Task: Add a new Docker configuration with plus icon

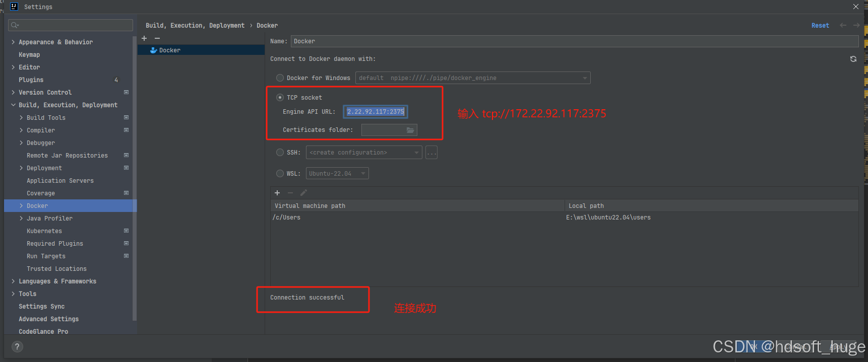Action: point(144,38)
